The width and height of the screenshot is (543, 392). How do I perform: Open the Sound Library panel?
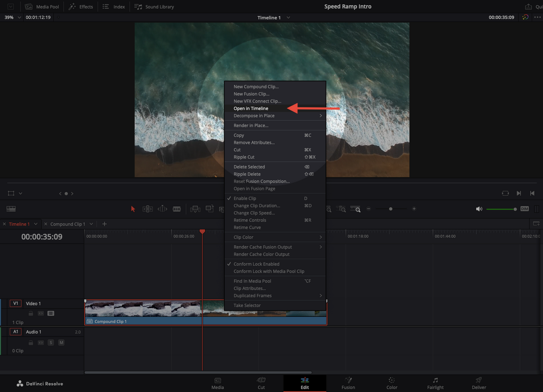(154, 7)
